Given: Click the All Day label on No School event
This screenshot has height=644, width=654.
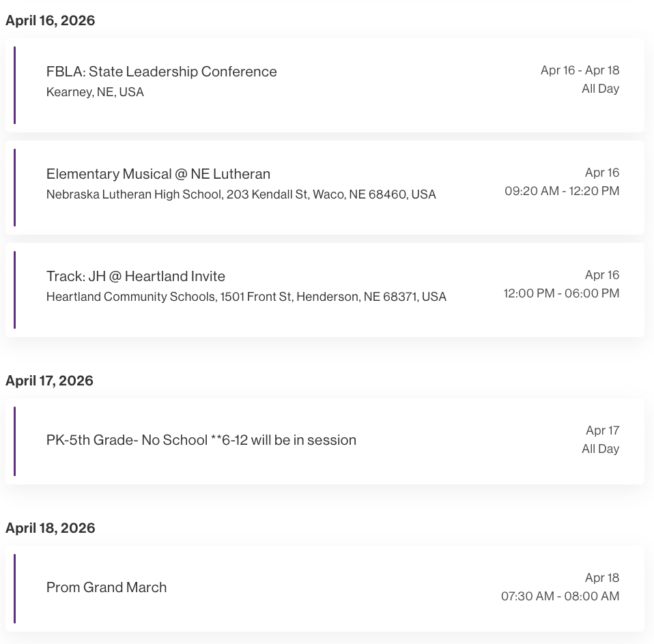Looking at the screenshot, I should [600, 449].
